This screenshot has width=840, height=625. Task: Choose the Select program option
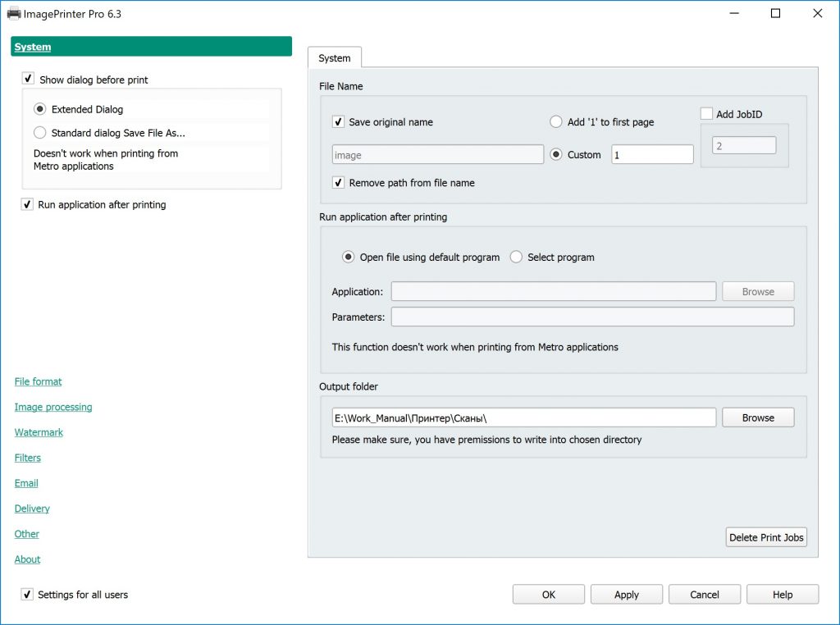coord(516,257)
